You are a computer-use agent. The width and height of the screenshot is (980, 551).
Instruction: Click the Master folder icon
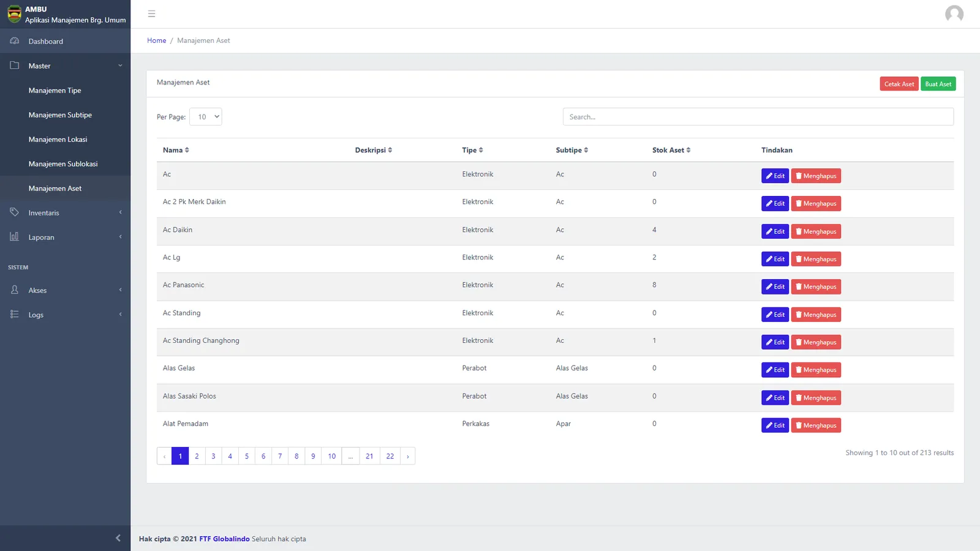(15, 66)
